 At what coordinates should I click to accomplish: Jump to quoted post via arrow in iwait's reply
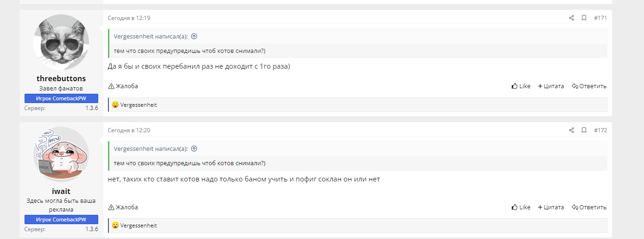pyautogui.click(x=194, y=149)
